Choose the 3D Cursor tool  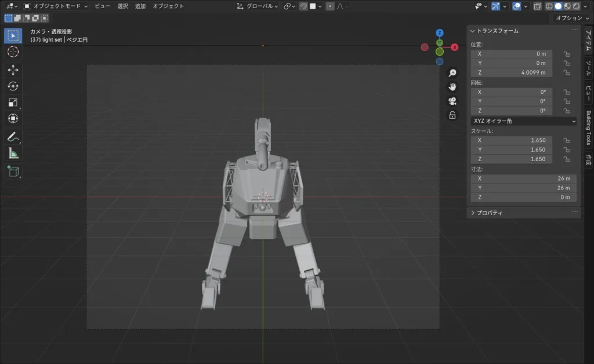pyautogui.click(x=13, y=52)
